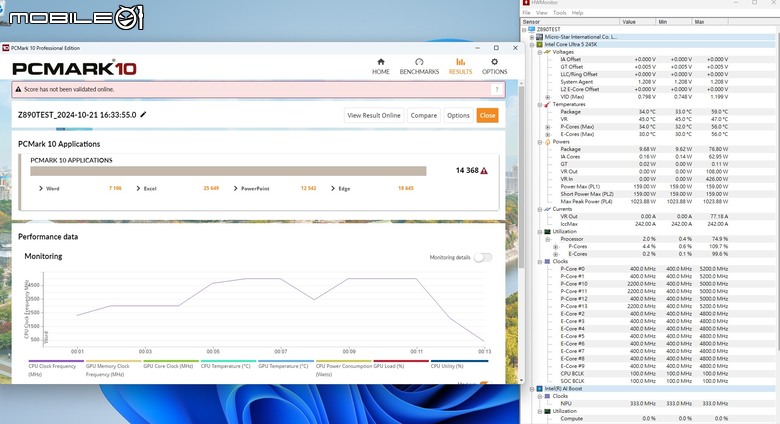Select the IccMax current row
The height and width of the screenshot is (424, 780).
(x=644, y=224)
